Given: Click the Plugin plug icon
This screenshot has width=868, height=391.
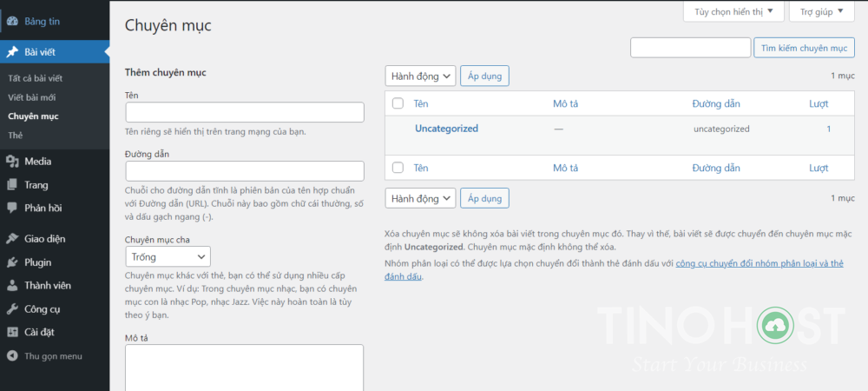Looking at the screenshot, I should point(12,262).
